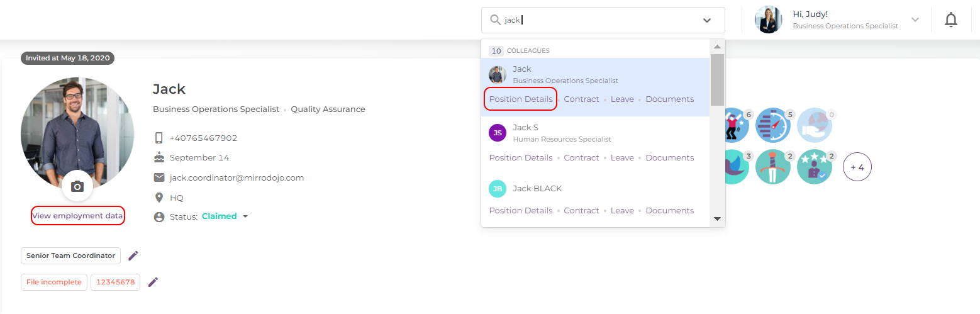Edit the Senior Team Coordinator tag with pencil
Image resolution: width=980 pixels, height=314 pixels.
point(133,255)
